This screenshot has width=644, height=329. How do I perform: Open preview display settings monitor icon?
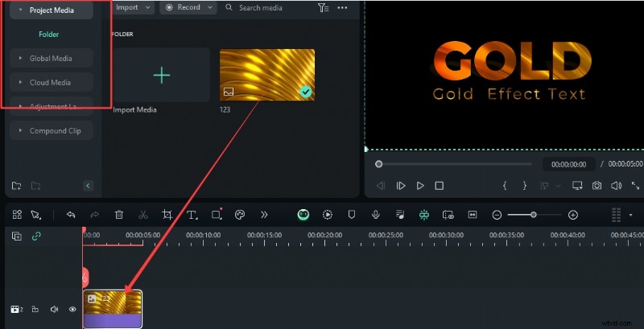(577, 186)
